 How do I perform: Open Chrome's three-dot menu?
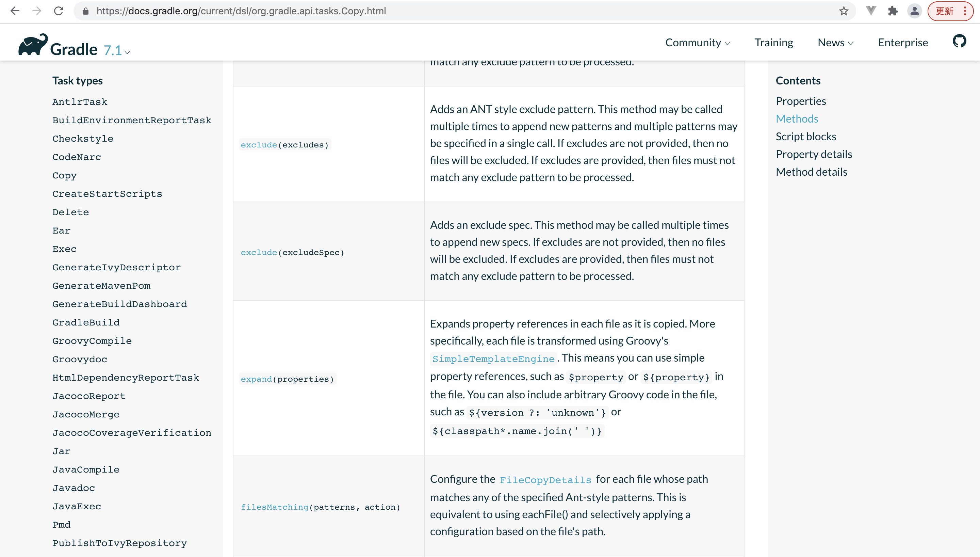[x=965, y=11]
